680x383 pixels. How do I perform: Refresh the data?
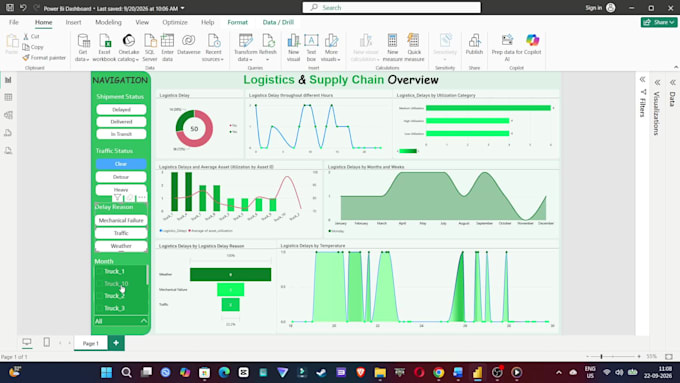click(268, 48)
